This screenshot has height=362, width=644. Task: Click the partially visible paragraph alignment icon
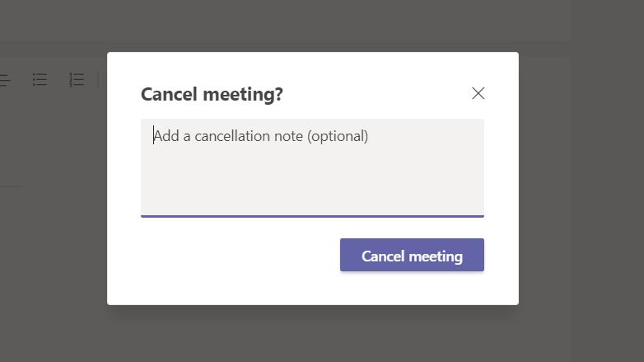point(5,79)
